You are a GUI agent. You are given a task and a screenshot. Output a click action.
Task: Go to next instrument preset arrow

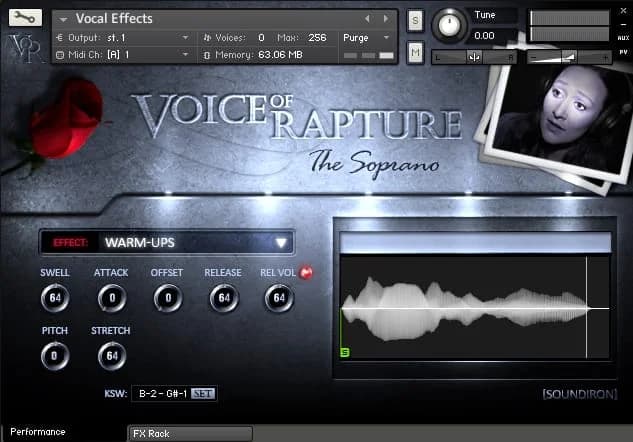[x=386, y=19]
